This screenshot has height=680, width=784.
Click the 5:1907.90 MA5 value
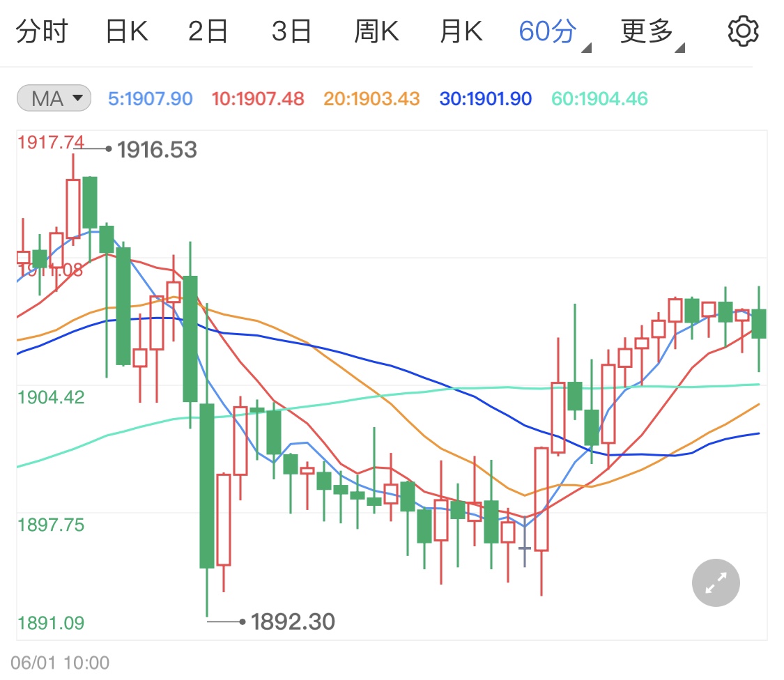pos(151,98)
